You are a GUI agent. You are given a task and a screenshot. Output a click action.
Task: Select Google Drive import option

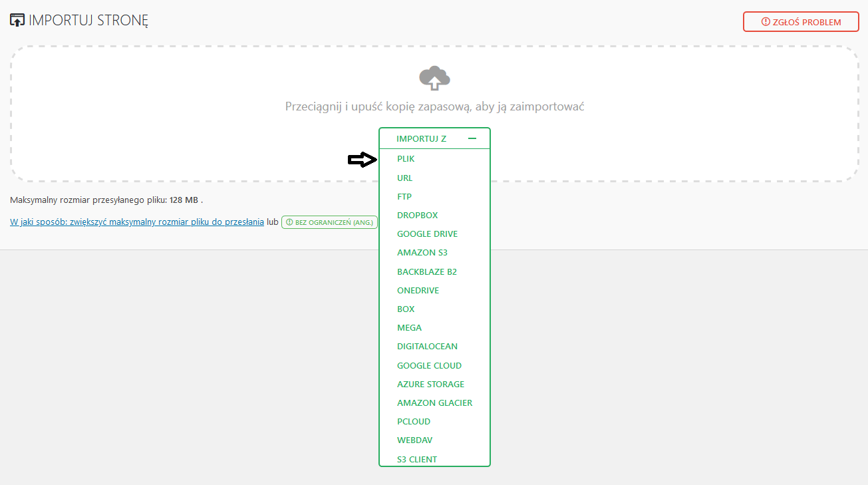click(427, 234)
